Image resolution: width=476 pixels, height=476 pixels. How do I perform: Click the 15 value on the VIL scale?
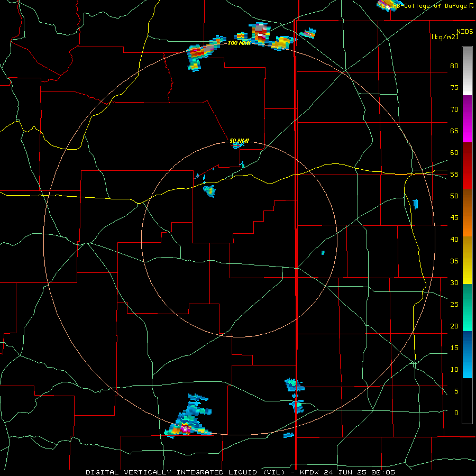coord(454,348)
